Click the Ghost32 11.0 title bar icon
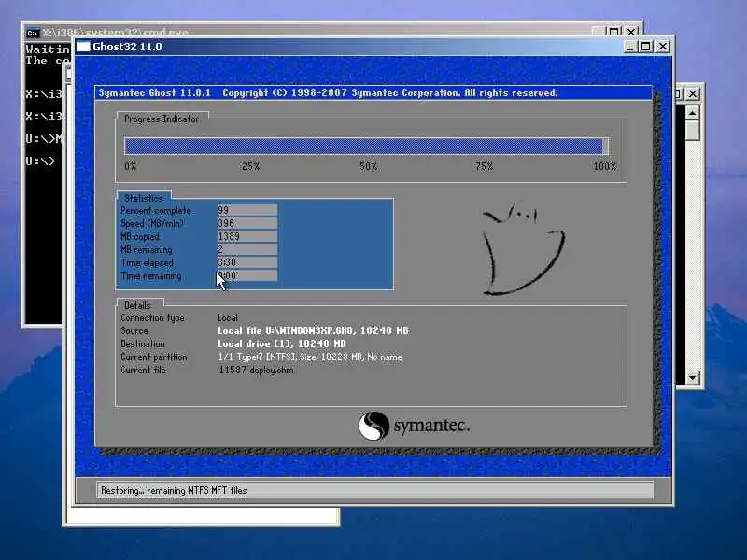747x560 pixels. click(83, 47)
